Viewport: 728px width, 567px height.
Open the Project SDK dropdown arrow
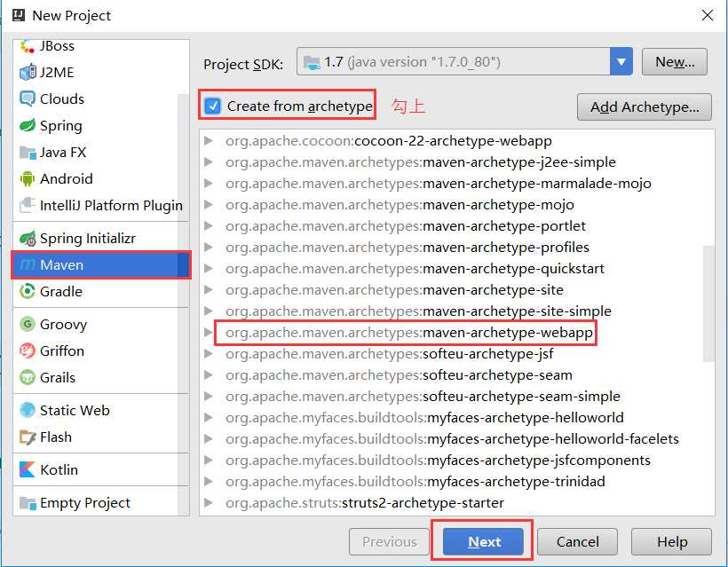coord(621,62)
